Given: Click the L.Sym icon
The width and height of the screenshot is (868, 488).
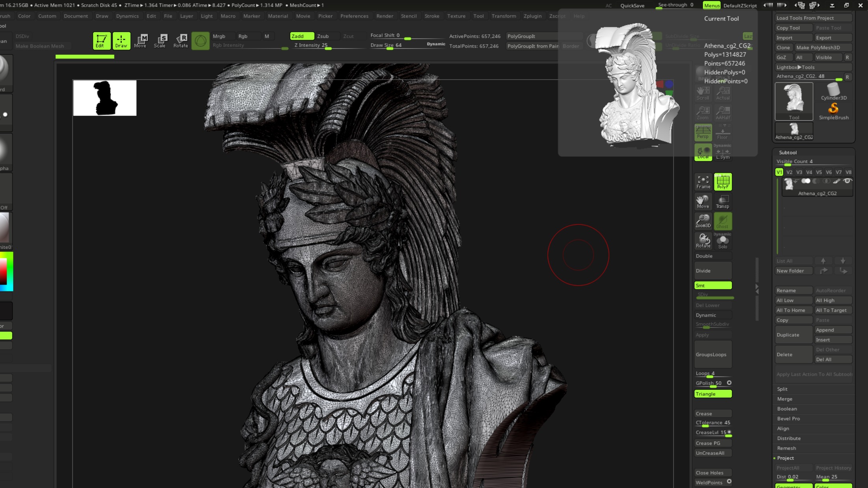Looking at the screenshot, I should click(723, 152).
